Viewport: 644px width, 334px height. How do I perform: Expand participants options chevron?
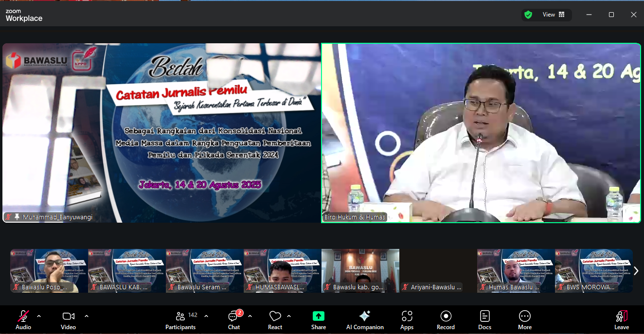[206, 316]
